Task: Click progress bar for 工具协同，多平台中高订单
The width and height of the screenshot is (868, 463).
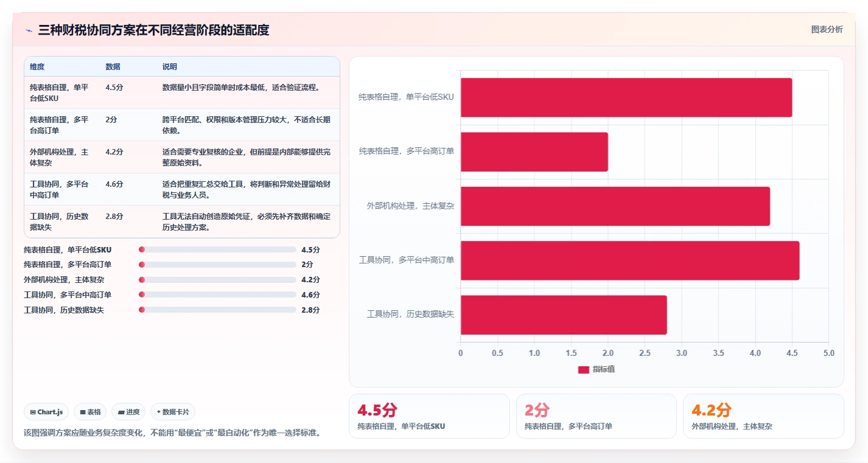Action: (x=217, y=294)
